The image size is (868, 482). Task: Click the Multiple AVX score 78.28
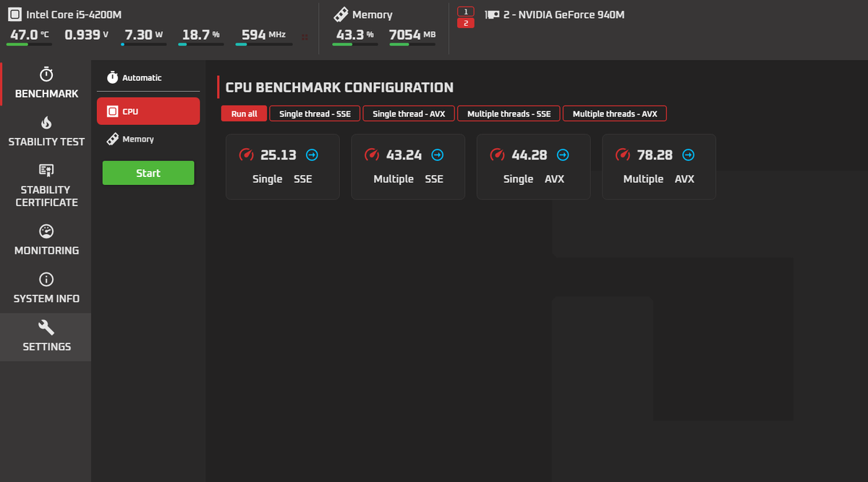[x=655, y=155]
